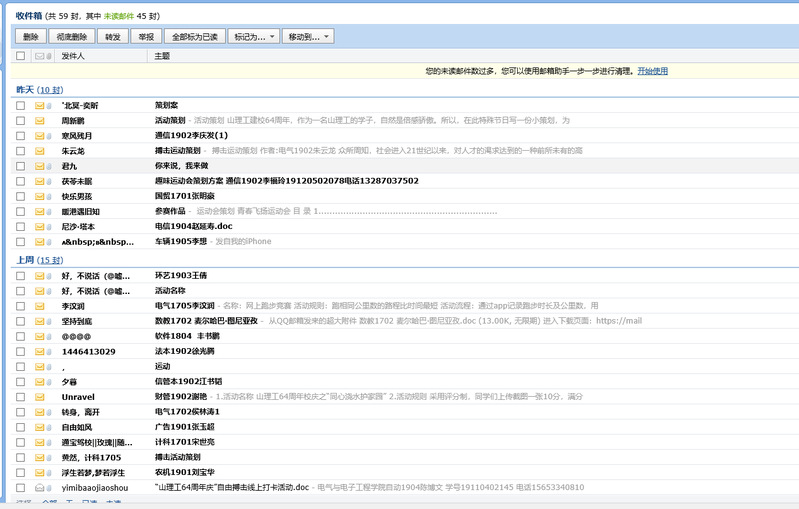Select checkbox for 夕暮's email

(x=20, y=381)
